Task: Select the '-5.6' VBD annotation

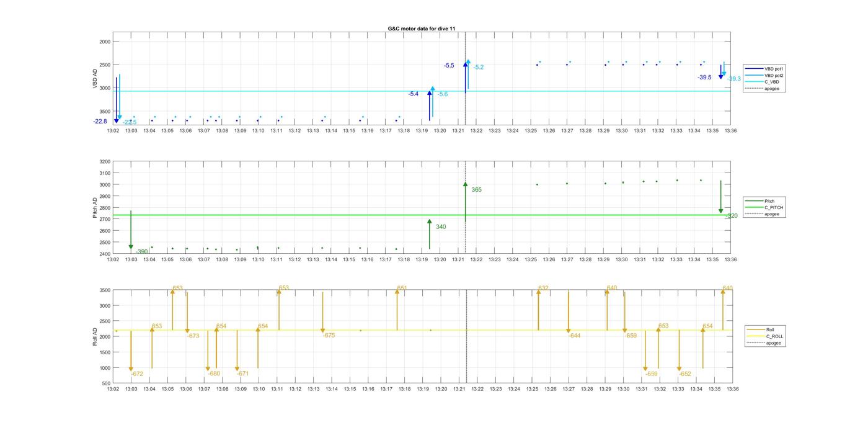Action: click(442, 94)
